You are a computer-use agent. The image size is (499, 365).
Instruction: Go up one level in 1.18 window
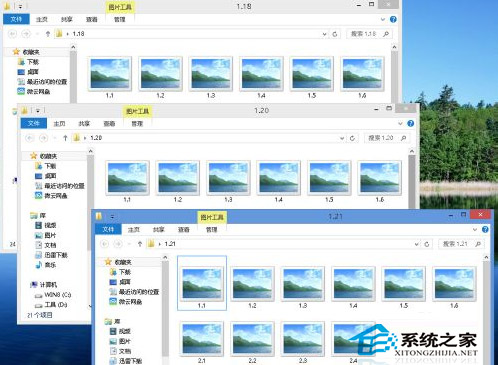pyautogui.click(x=48, y=34)
